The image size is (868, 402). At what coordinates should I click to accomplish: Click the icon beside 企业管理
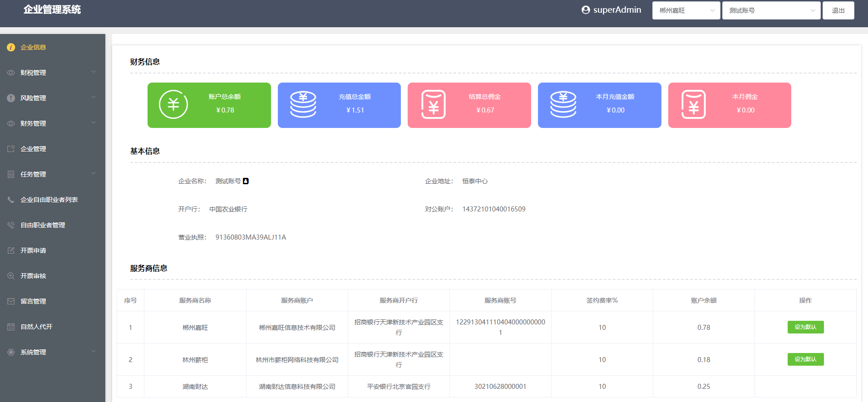pos(11,149)
